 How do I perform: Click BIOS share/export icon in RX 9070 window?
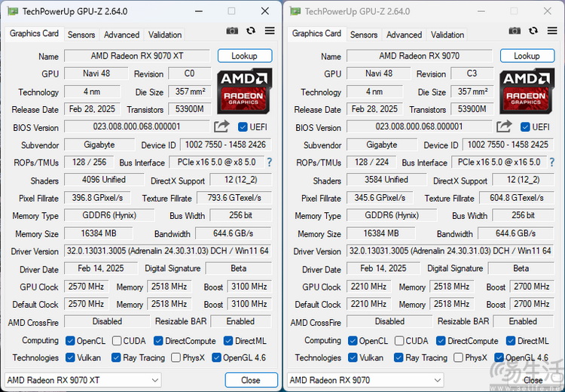(x=504, y=126)
